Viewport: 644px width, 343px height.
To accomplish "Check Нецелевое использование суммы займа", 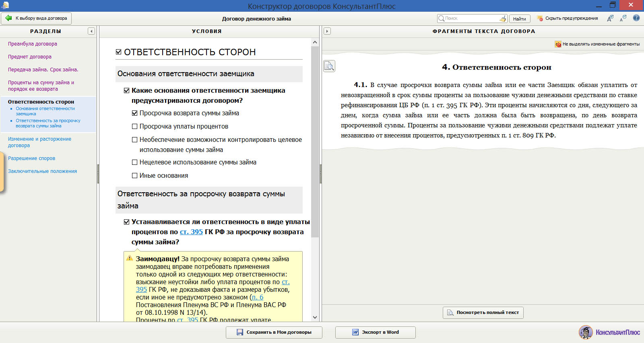I will pyautogui.click(x=135, y=162).
